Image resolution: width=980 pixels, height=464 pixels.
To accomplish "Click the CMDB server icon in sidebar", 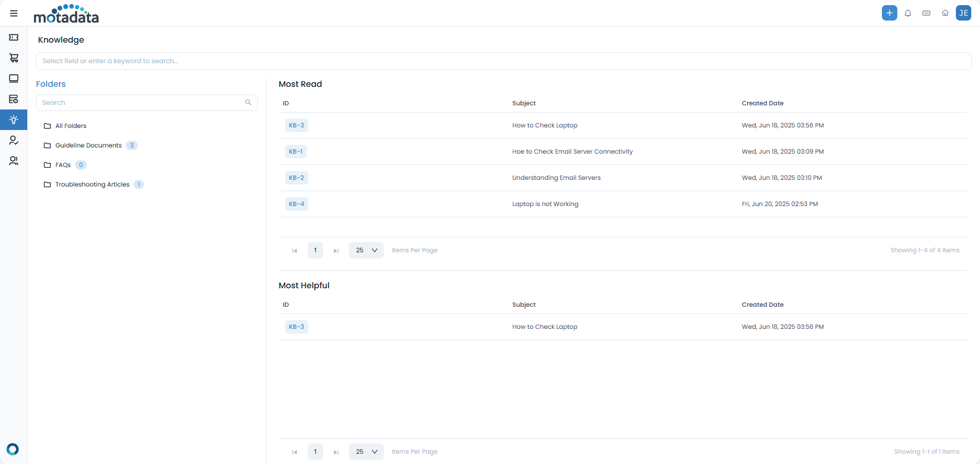I will click(x=14, y=99).
